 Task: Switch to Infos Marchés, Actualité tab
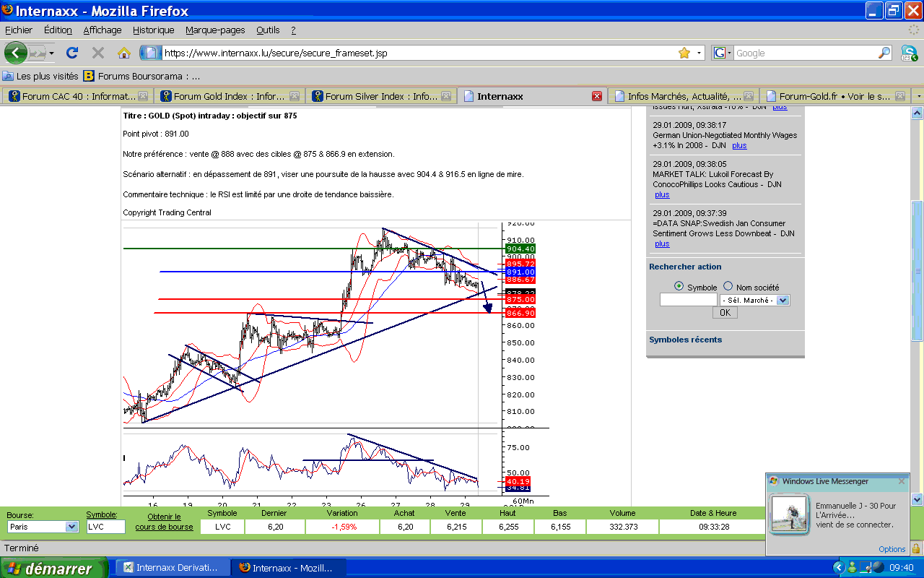684,96
